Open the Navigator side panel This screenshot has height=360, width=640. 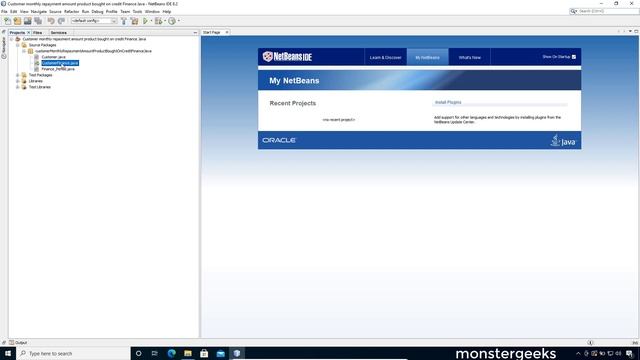coord(4,47)
